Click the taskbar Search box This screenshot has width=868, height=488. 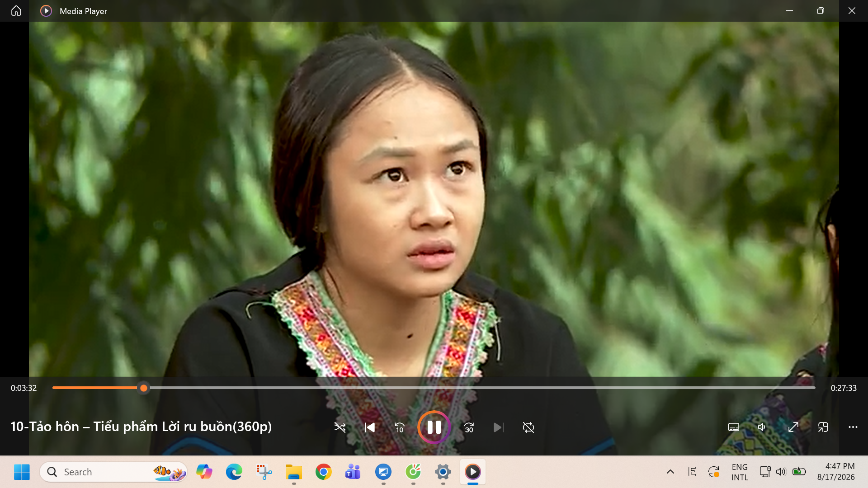(113, 472)
